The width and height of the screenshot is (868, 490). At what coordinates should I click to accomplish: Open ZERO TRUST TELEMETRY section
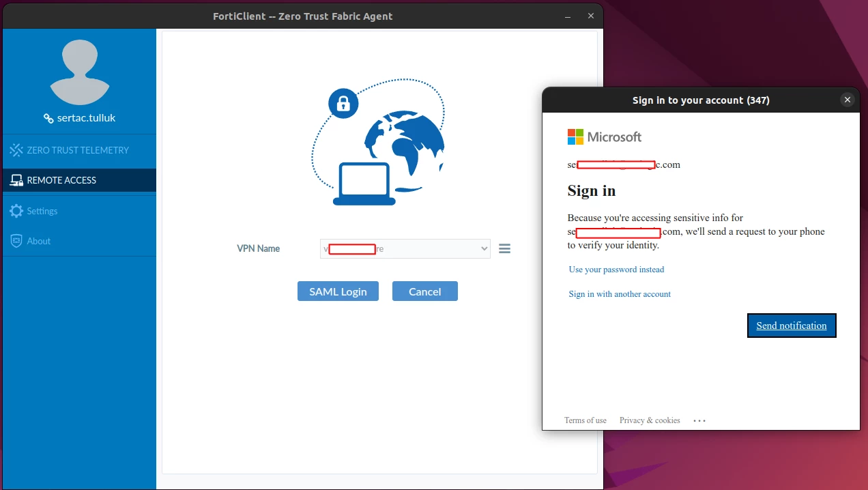[79, 150]
